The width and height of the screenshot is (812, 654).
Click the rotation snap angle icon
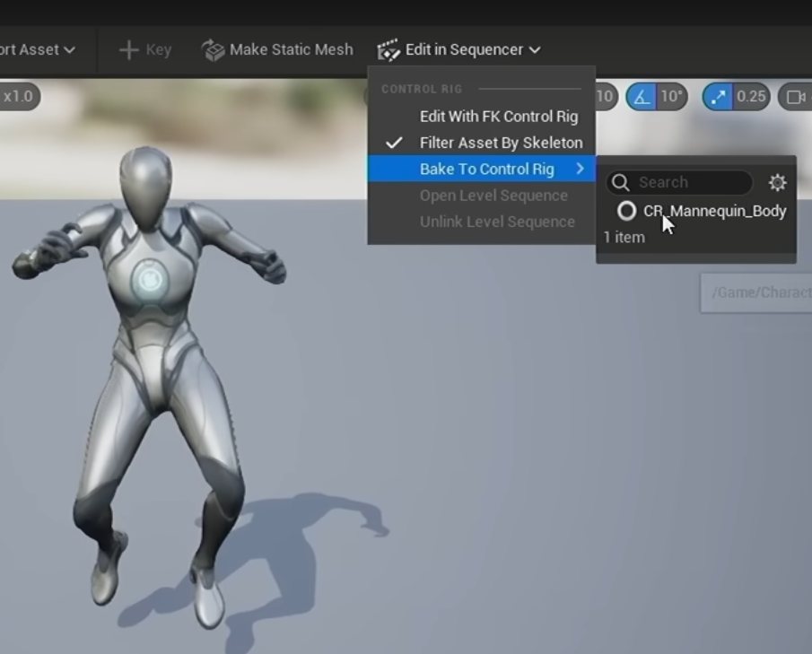(x=642, y=96)
